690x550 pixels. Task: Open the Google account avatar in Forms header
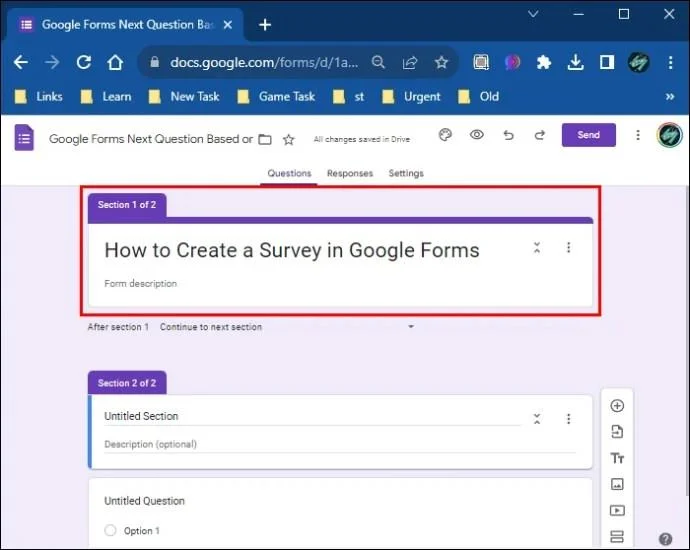pyautogui.click(x=669, y=135)
